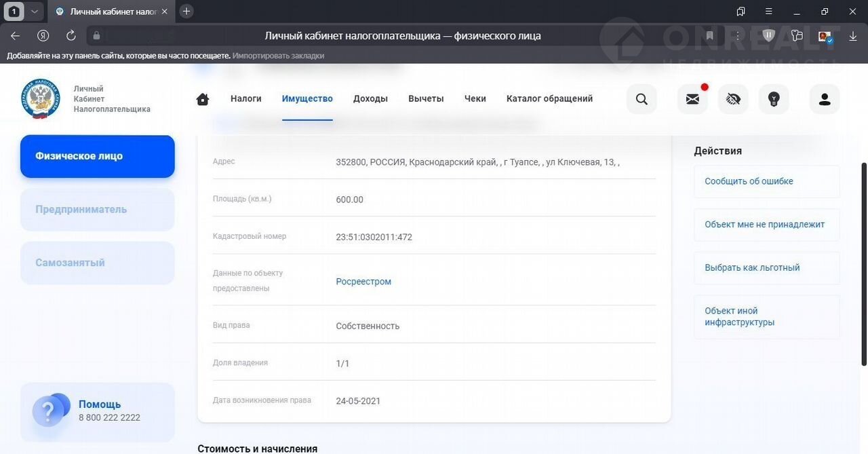
Task: Open the Вычеты section
Action: pos(426,99)
